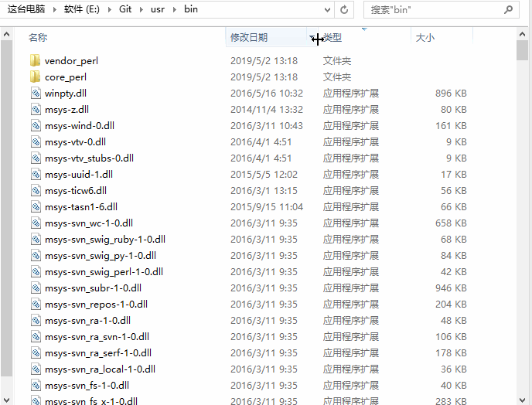Open the vendor_perl folder icon
This screenshot has width=532, height=405.
tap(35, 60)
